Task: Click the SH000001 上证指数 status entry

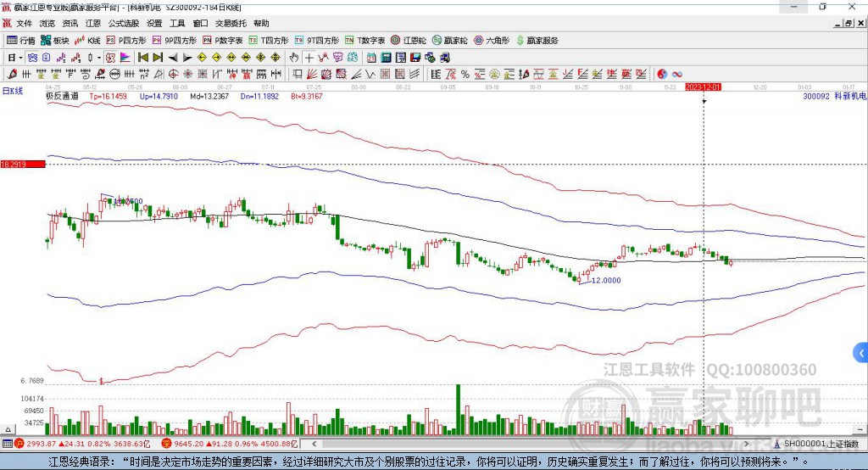Action: 821,444
